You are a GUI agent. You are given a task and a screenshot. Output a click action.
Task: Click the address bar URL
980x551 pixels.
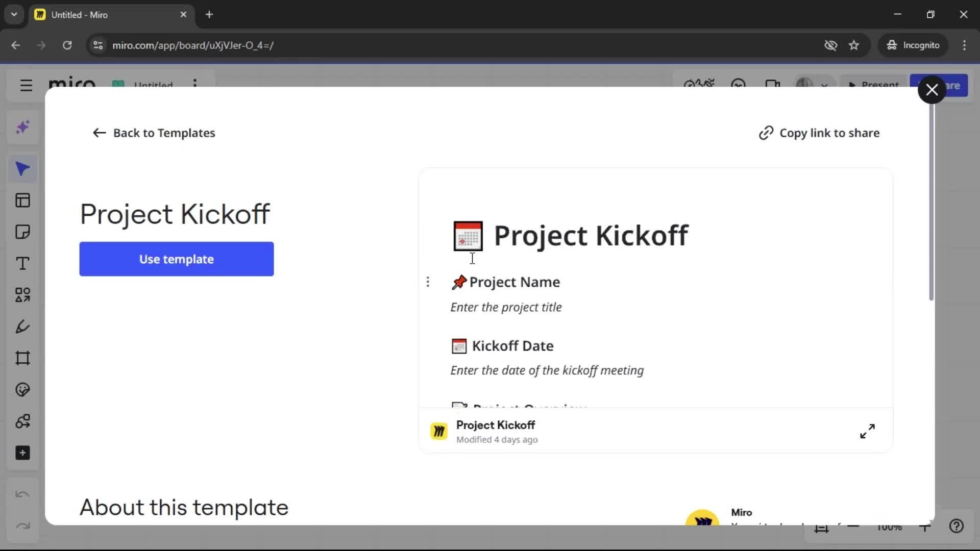coord(193,45)
